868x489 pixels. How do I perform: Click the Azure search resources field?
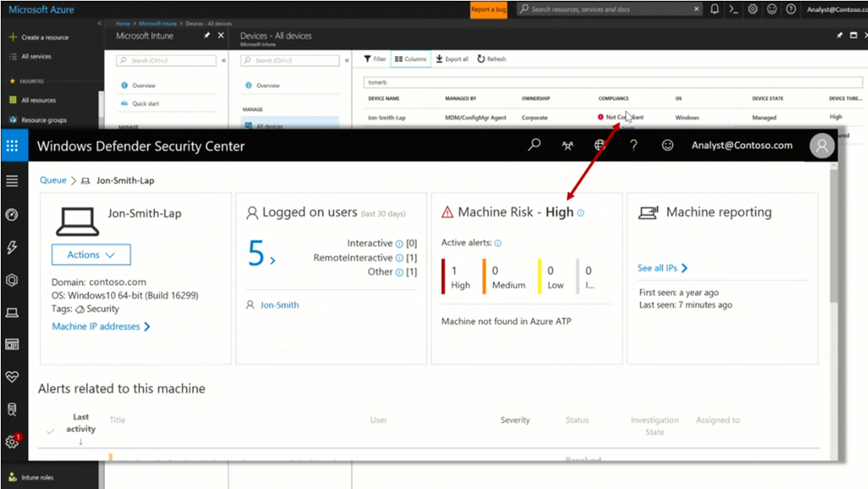(610, 8)
